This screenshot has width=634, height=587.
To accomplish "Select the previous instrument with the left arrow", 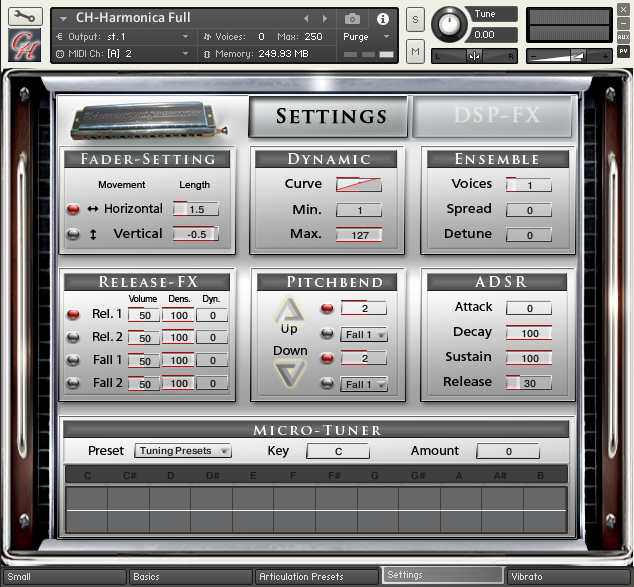I will 306,18.
